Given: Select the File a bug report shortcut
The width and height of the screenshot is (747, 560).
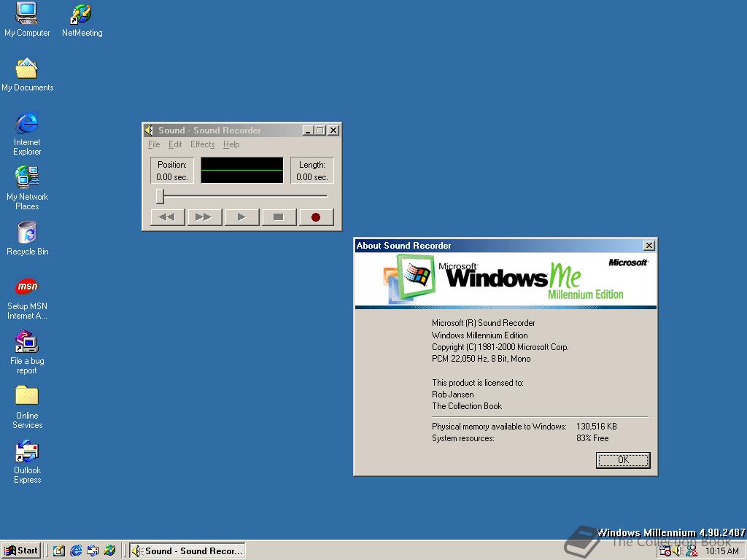Looking at the screenshot, I should [27, 353].
